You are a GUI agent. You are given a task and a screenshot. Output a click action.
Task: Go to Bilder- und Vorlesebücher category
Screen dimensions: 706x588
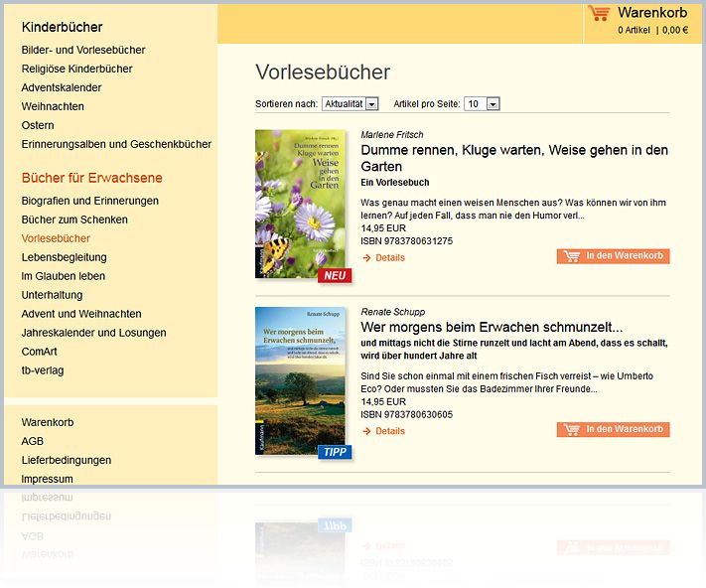coord(83,50)
